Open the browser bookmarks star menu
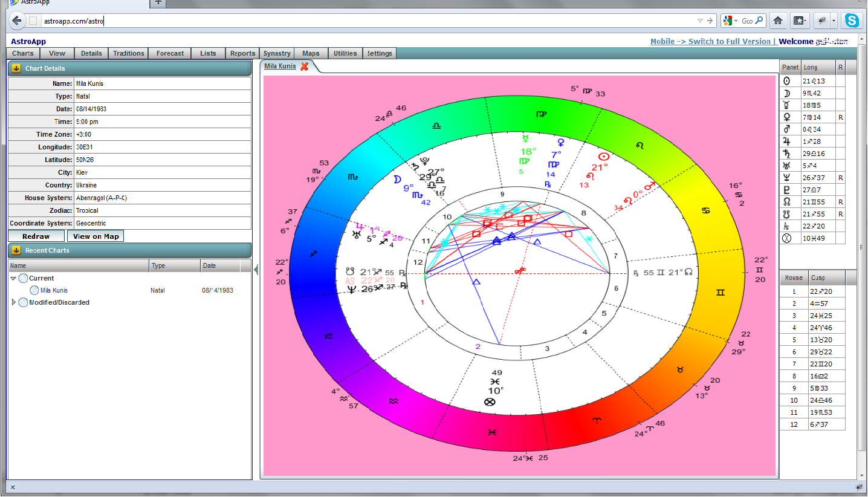Screen dimensions: 868x497 [799, 21]
